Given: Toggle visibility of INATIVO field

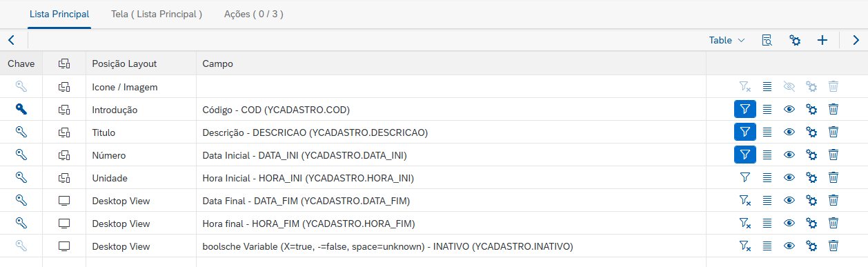Looking at the screenshot, I should (789, 246).
